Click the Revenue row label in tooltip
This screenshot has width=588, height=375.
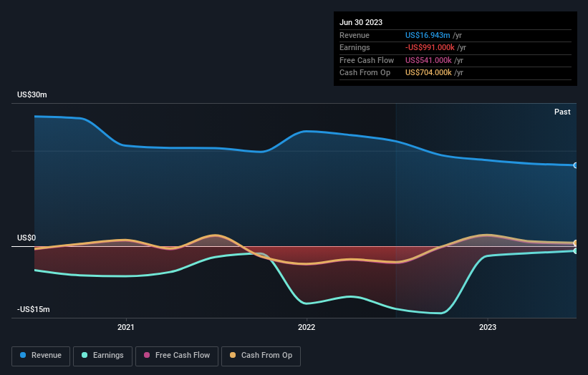pyautogui.click(x=355, y=35)
